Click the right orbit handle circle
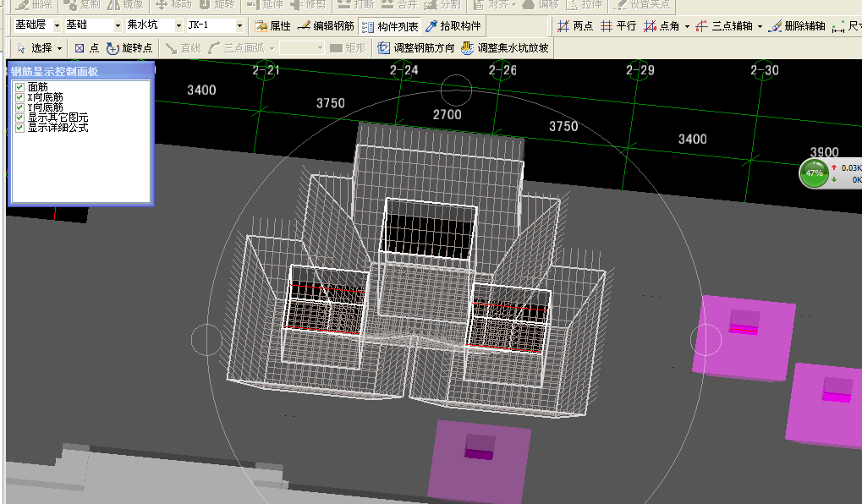The width and height of the screenshot is (862, 504). pyautogui.click(x=706, y=340)
